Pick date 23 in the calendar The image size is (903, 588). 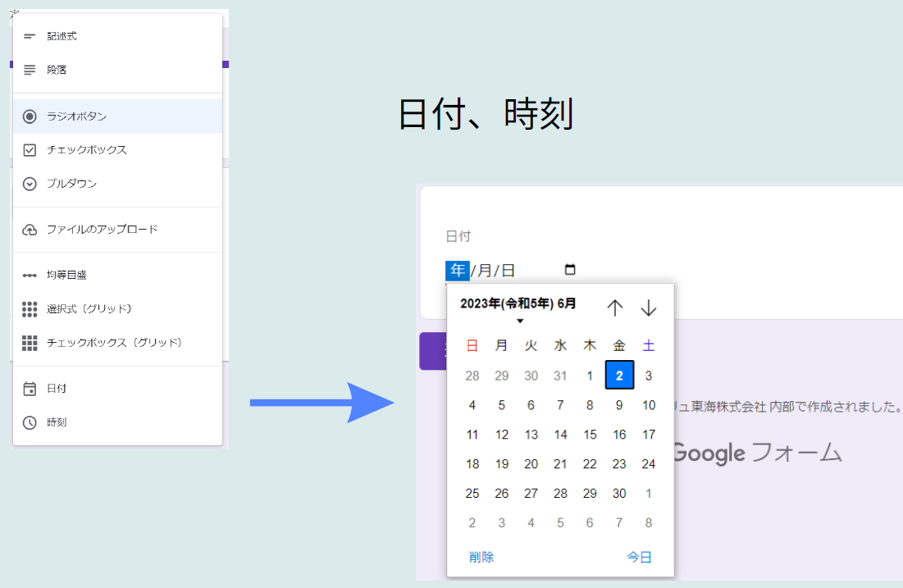tap(619, 463)
